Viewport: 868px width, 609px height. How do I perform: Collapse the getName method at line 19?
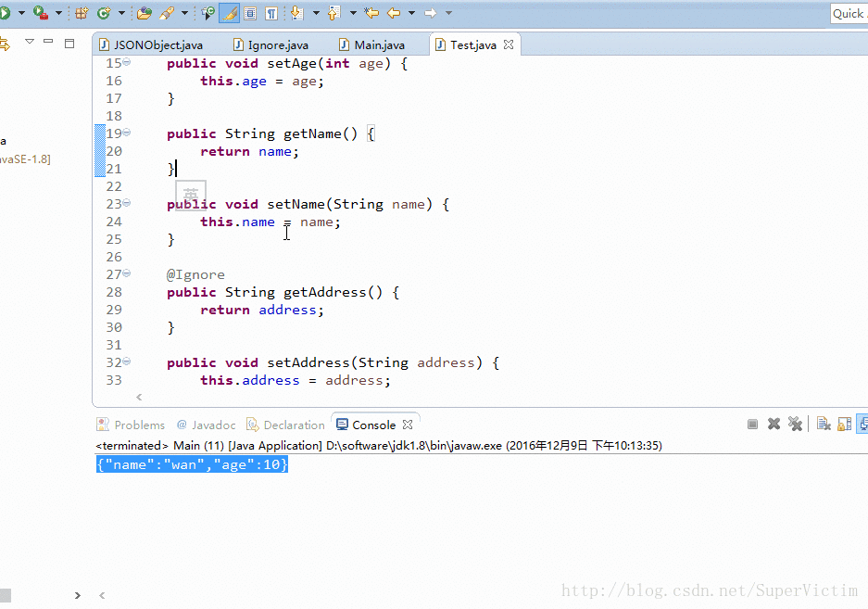point(127,132)
